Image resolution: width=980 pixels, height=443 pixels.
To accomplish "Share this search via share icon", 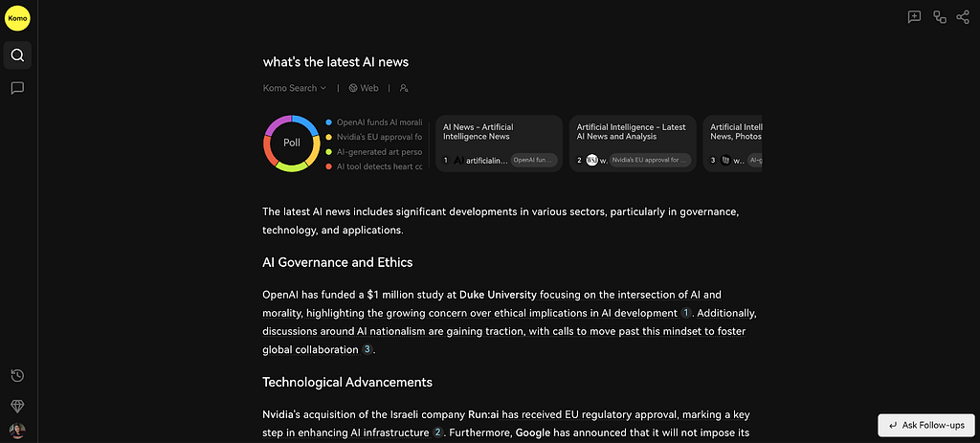I will [963, 17].
